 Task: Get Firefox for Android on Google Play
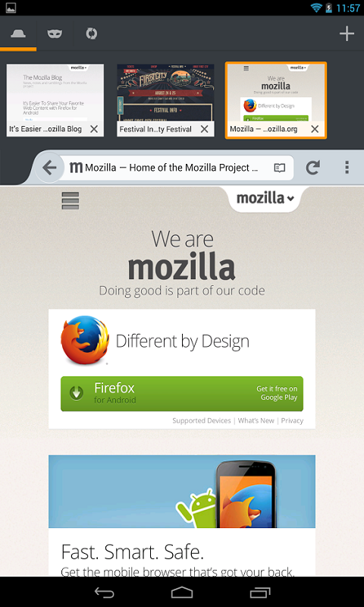click(x=182, y=394)
